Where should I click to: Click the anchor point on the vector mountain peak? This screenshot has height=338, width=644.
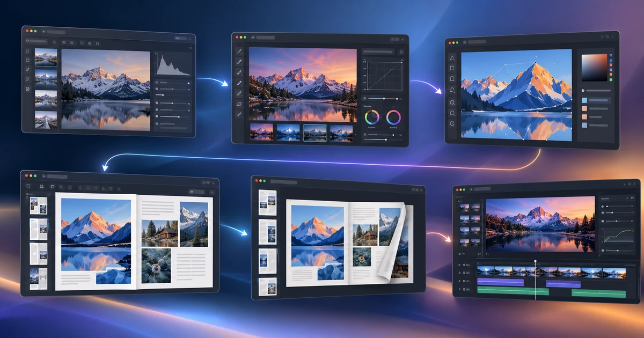536,62
